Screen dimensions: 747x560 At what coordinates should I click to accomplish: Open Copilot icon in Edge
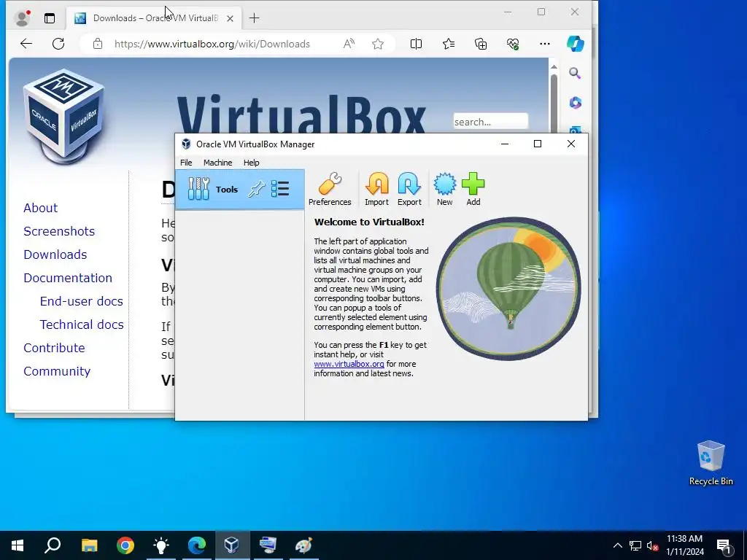pos(576,44)
